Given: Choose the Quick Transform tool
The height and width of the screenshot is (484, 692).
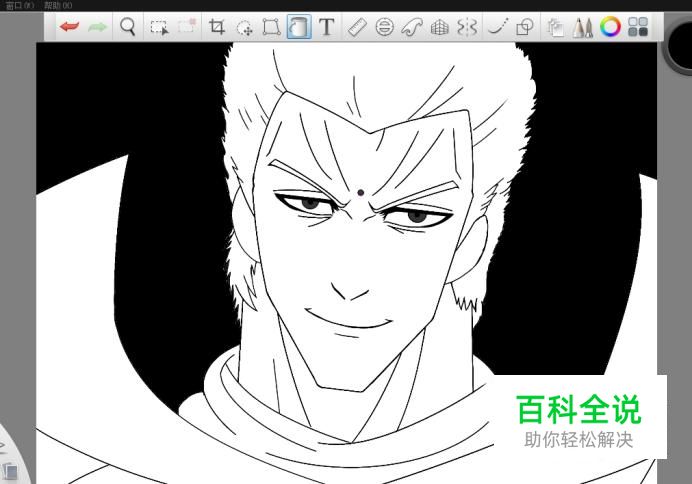Looking at the screenshot, I should pos(244,28).
